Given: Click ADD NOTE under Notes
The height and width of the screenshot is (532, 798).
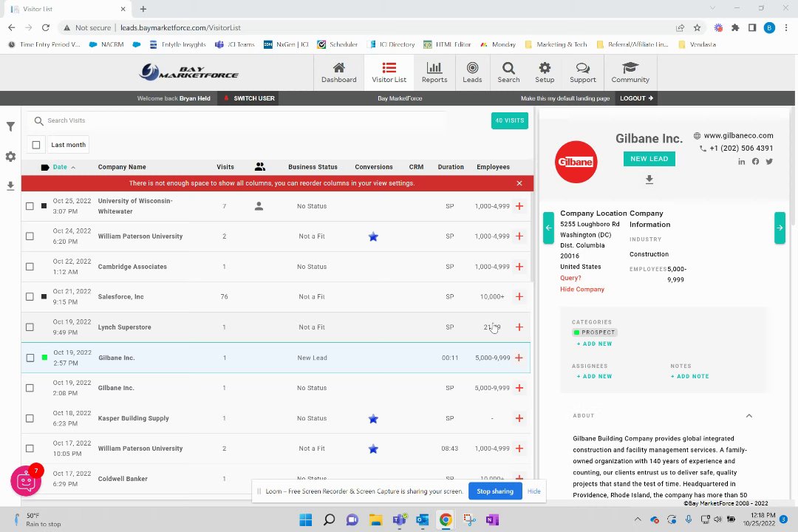Looking at the screenshot, I should (x=689, y=376).
